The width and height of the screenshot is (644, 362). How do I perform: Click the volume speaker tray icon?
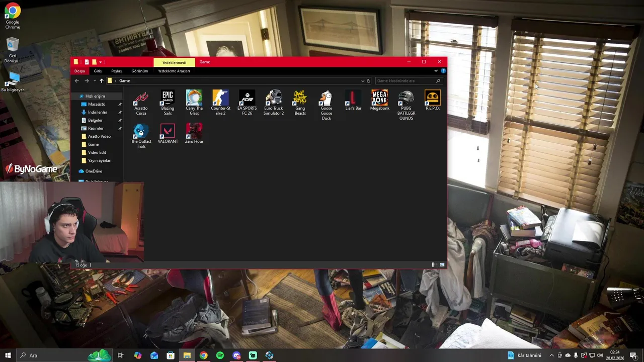[x=600, y=355]
